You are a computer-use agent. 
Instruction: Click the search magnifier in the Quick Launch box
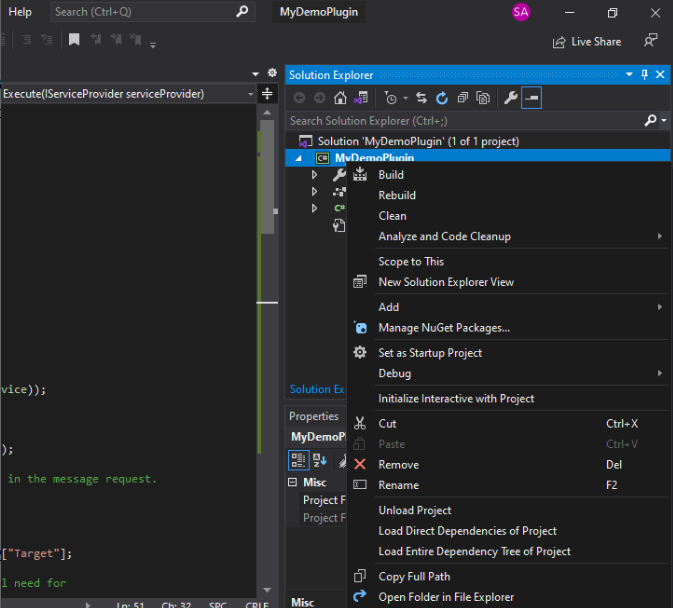242,11
